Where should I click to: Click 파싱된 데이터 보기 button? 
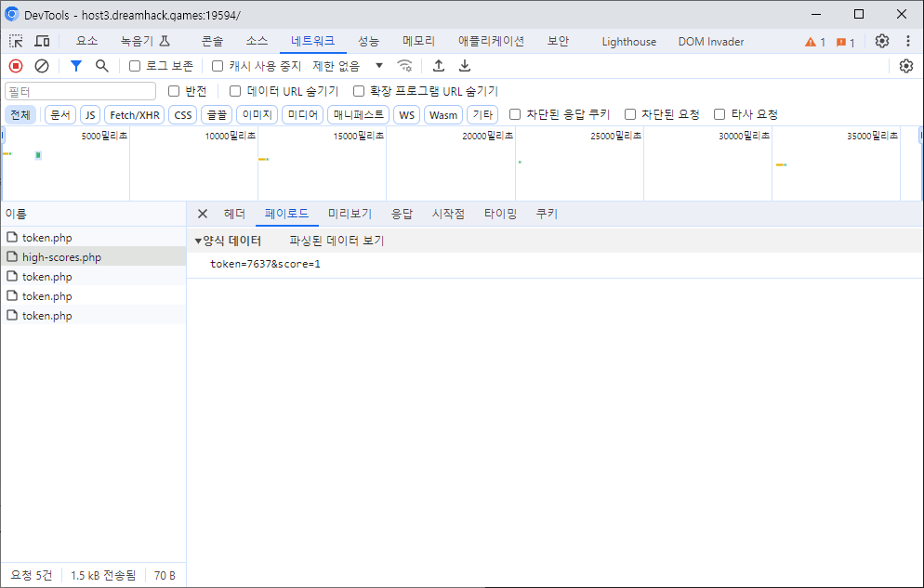tap(337, 241)
